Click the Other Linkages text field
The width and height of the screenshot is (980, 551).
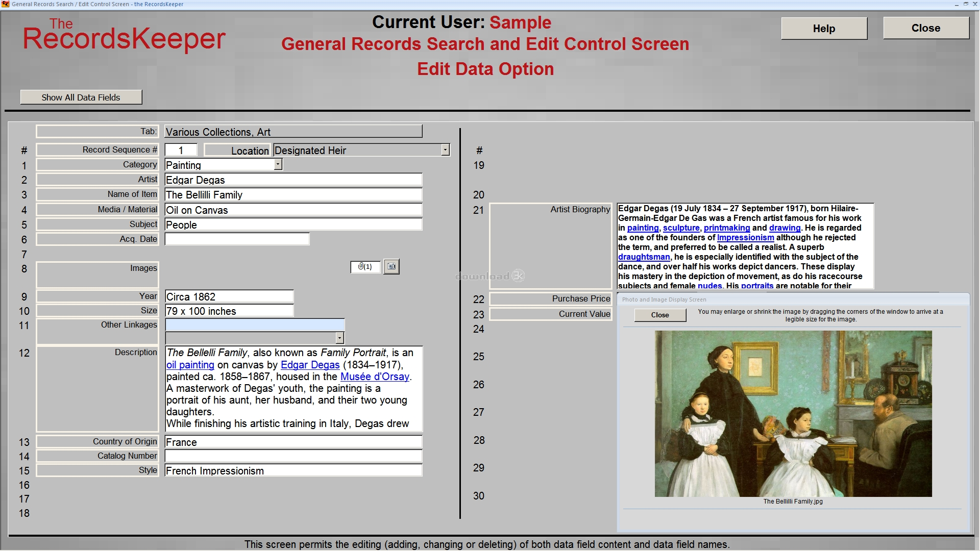click(x=255, y=325)
